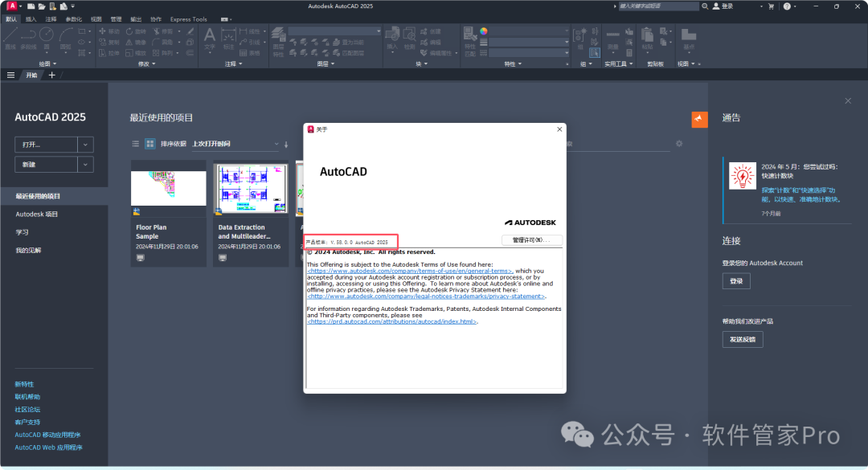Choose the Scale (缩放) tool

click(x=136, y=53)
